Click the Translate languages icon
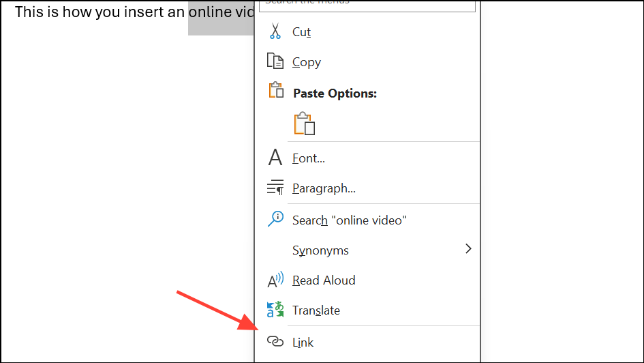This screenshot has height=363, width=644. click(x=275, y=310)
